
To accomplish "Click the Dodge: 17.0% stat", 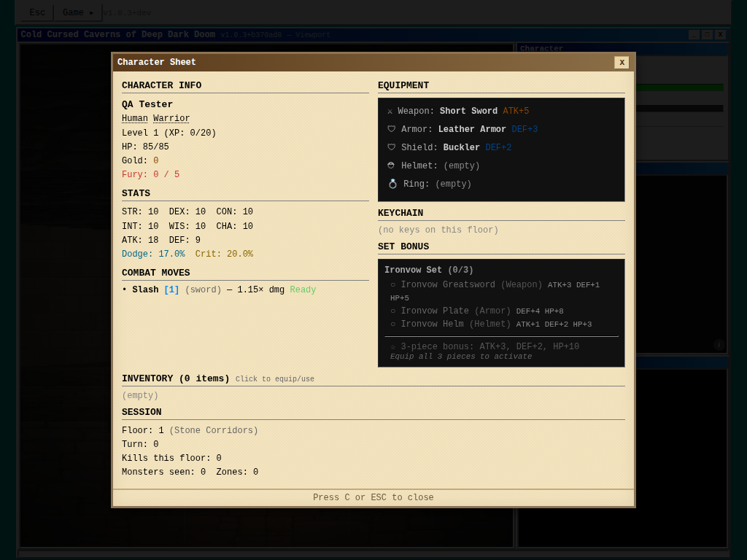I will coord(153,254).
